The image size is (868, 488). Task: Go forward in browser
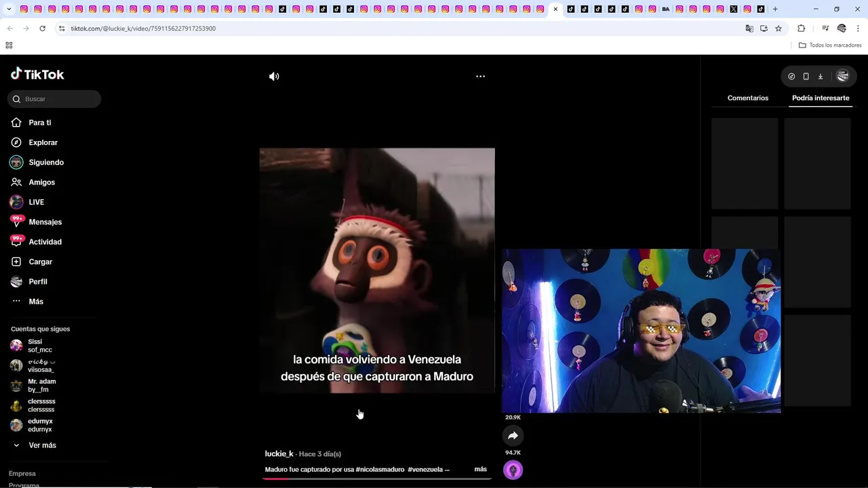26,28
